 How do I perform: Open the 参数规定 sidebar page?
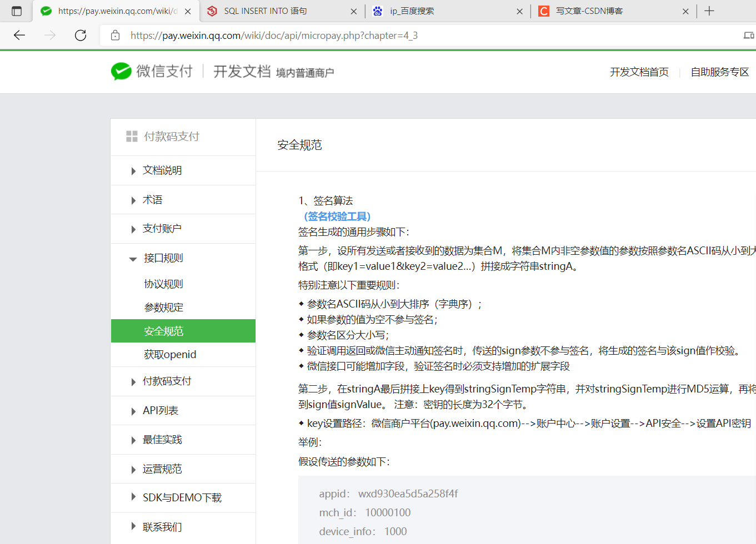click(x=163, y=308)
